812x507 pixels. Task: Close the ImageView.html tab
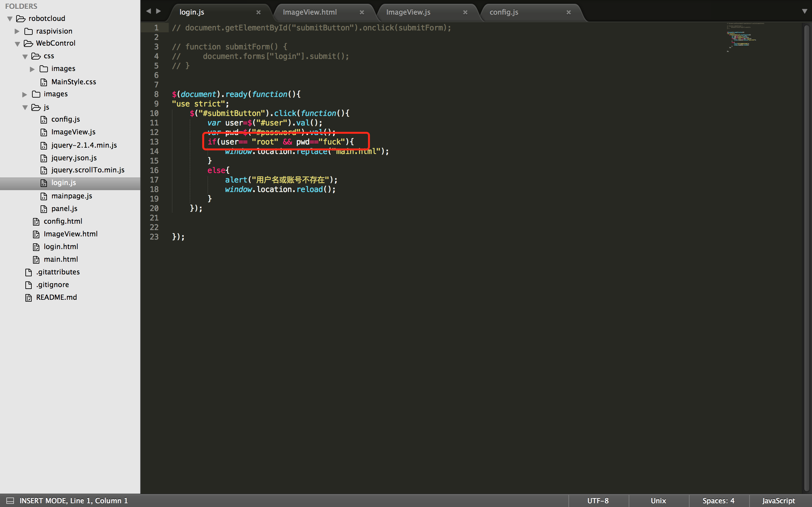(362, 12)
